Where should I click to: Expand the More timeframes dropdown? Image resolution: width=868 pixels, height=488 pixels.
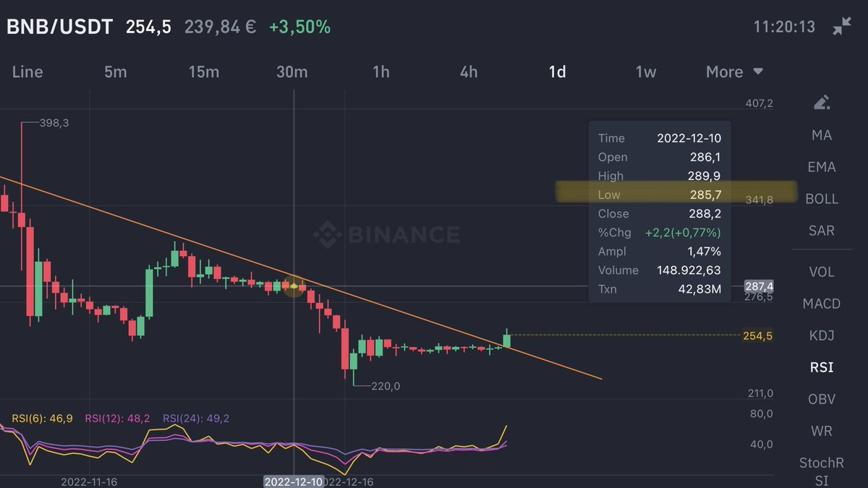coord(734,72)
